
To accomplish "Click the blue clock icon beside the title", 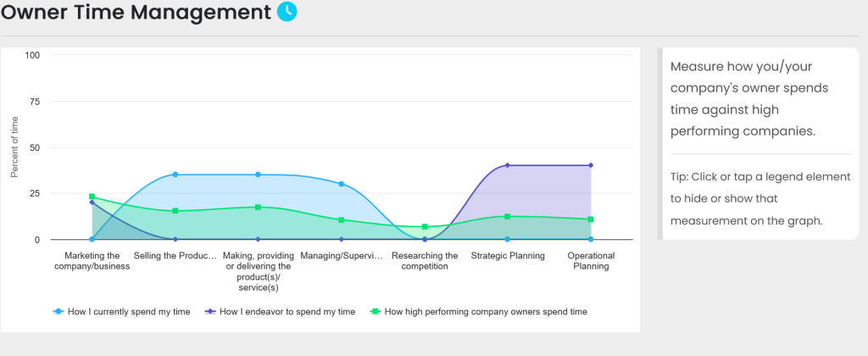I will tap(287, 11).
